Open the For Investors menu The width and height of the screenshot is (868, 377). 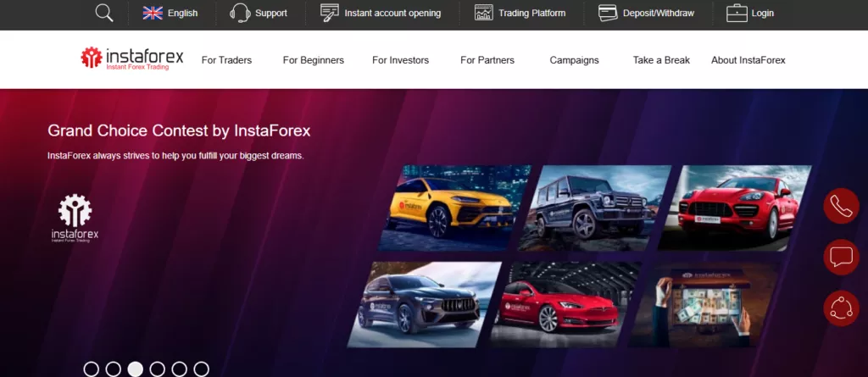pos(400,60)
